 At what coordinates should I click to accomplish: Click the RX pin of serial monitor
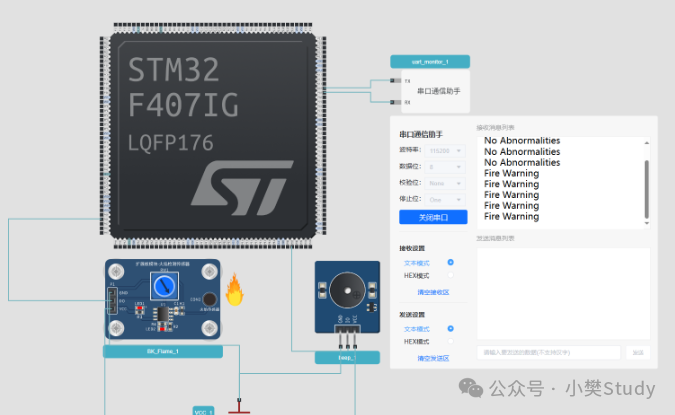click(x=393, y=102)
